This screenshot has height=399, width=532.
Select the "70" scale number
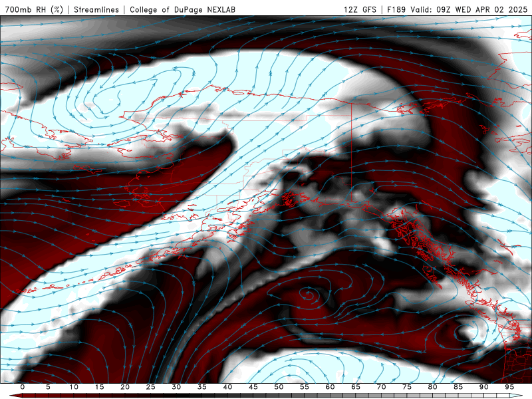(x=381, y=387)
